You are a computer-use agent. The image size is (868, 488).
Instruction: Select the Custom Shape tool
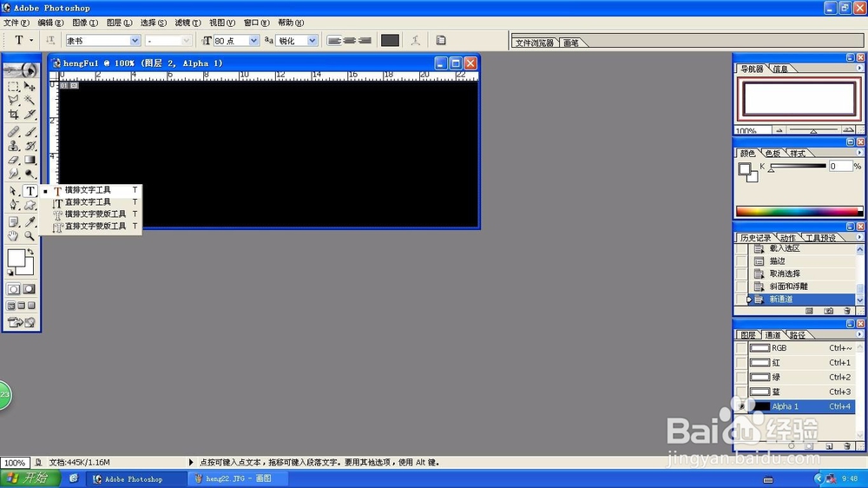(30, 205)
